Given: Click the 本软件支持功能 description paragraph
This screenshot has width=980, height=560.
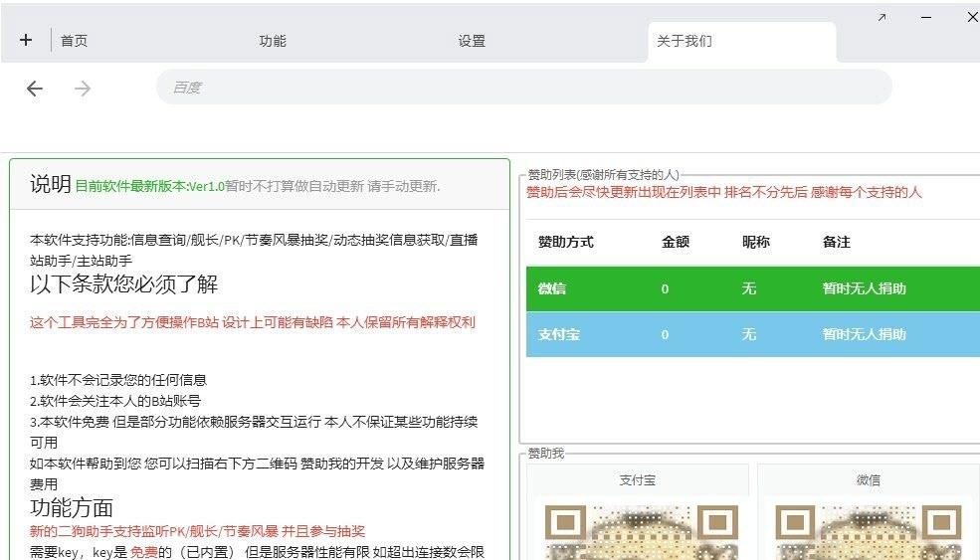Looking at the screenshot, I should pos(254,250).
